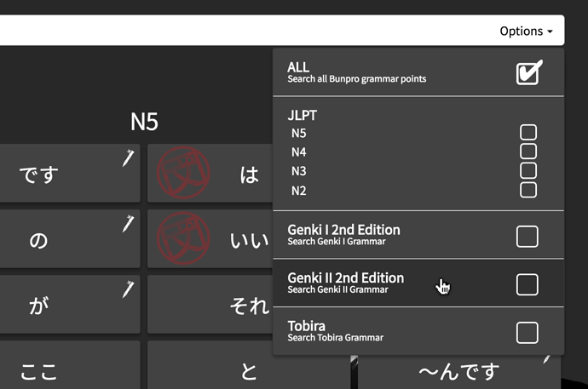Select the N2 label in JLPT menu

coord(298,191)
